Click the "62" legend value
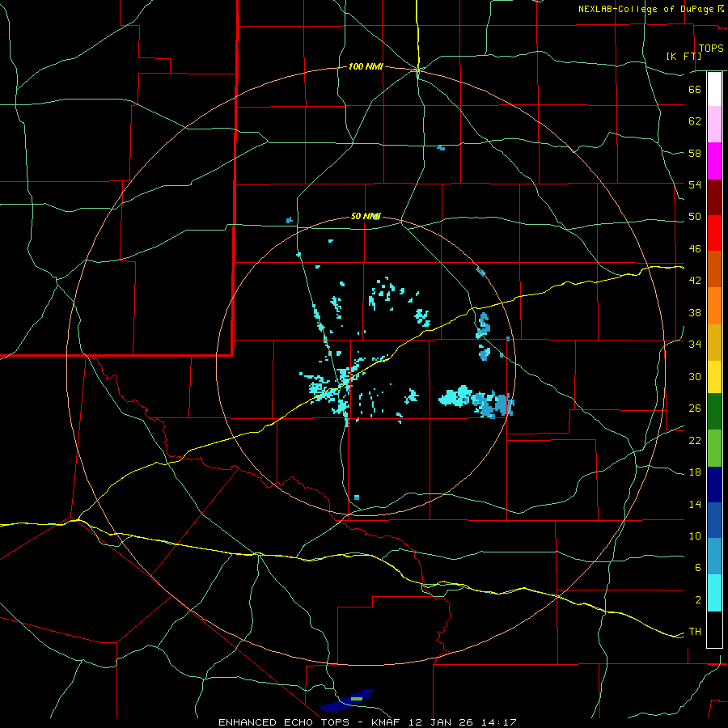The image size is (728, 728). pos(695,121)
